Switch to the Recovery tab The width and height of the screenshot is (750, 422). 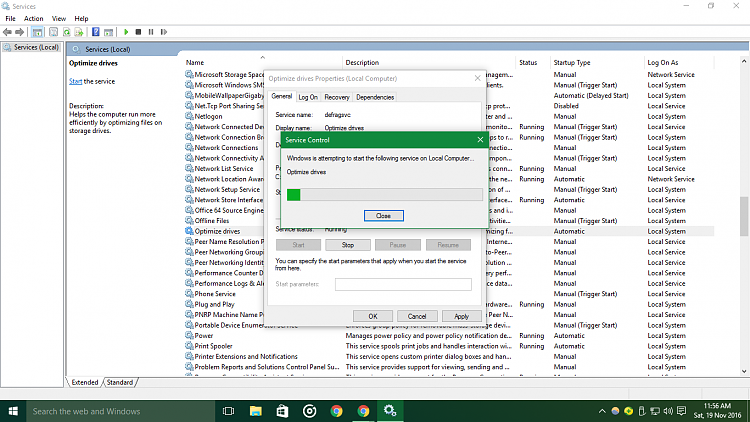point(337,97)
